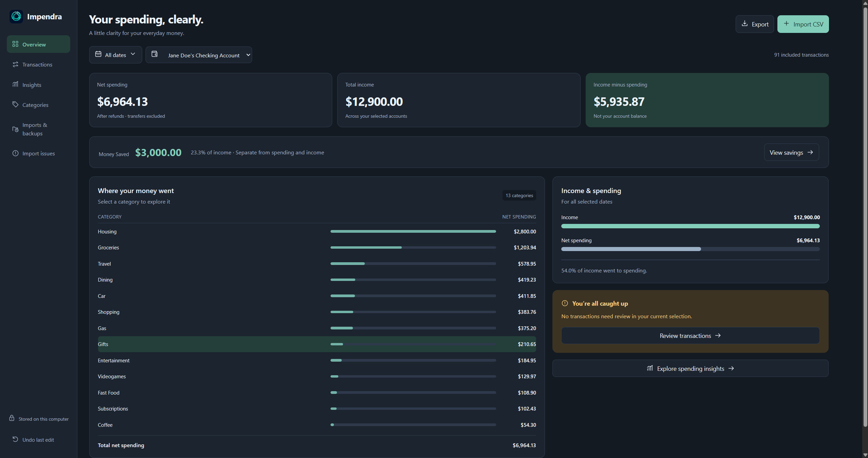The height and width of the screenshot is (458, 868).
Task: Click the Income progress bar
Action: (x=690, y=226)
